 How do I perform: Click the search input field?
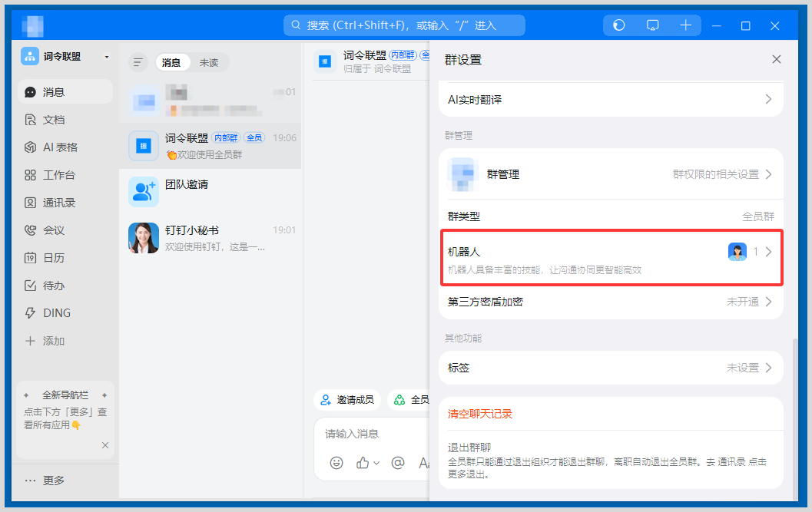[x=404, y=25]
